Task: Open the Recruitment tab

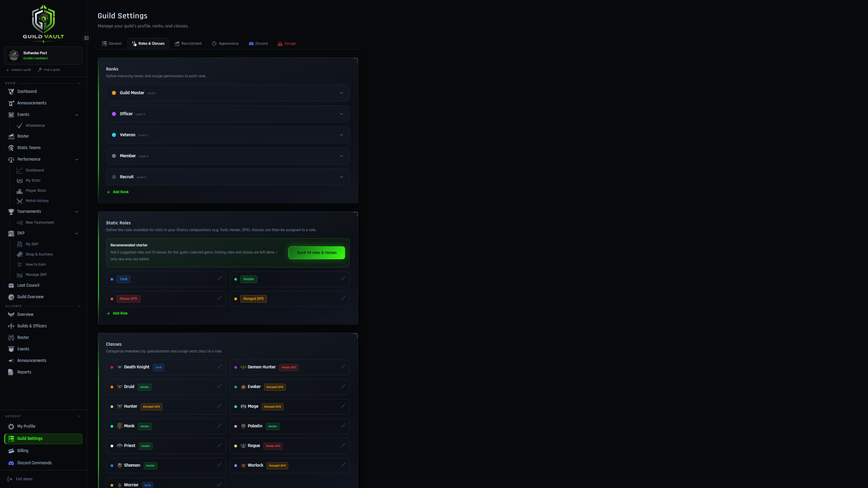Action: (188, 43)
